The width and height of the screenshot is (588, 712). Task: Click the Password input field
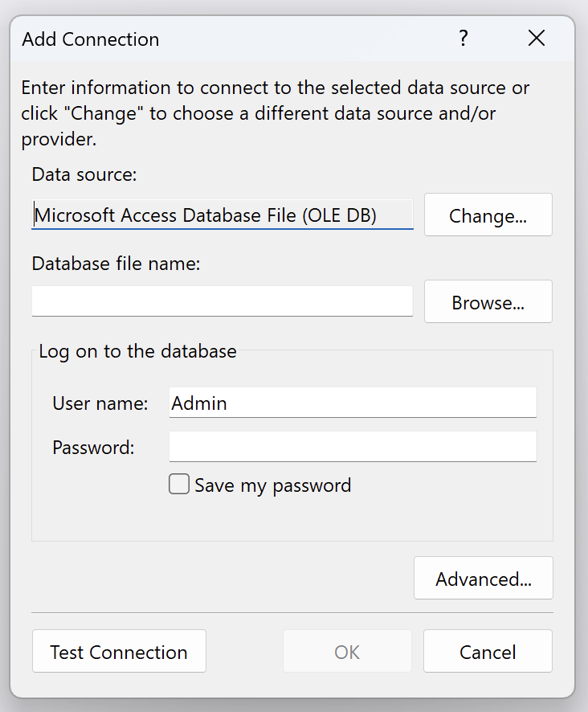[353, 447]
